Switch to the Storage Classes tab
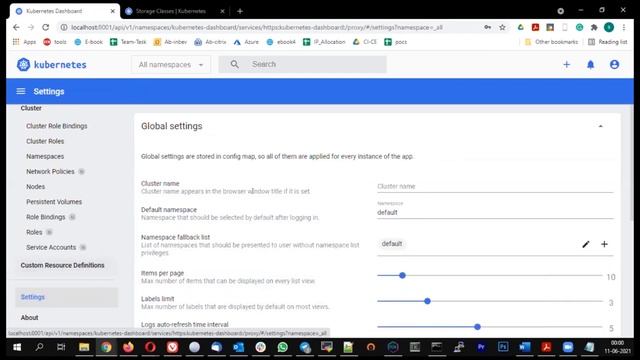640x360 pixels. (x=175, y=11)
